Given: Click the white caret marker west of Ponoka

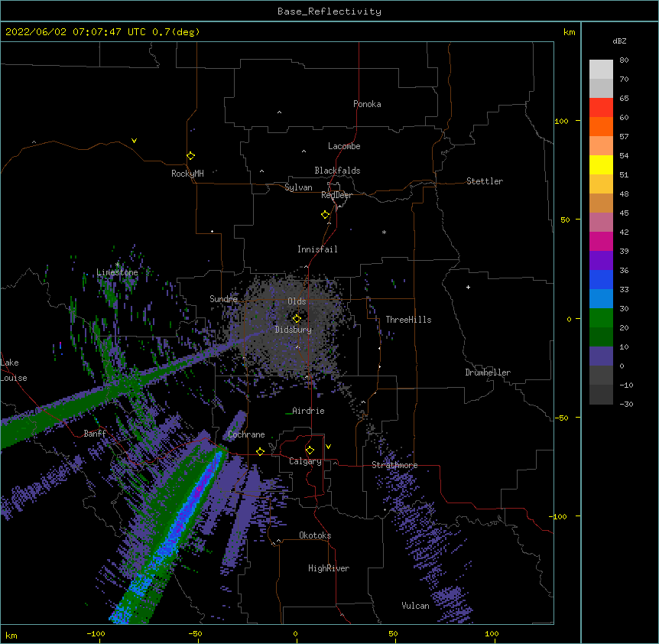Looking at the screenshot, I should [x=280, y=112].
